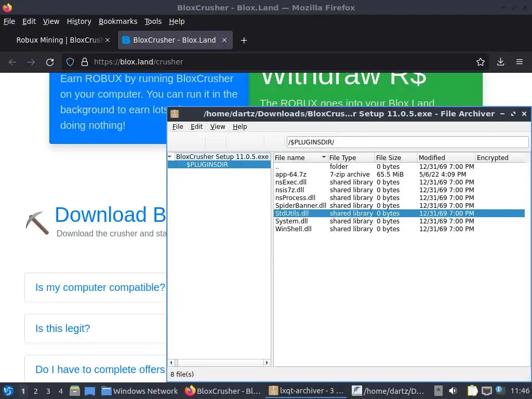Select BloxCrusher Setup 11.0.5.exe tree root
This screenshot has width=532, height=399.
pos(222,157)
